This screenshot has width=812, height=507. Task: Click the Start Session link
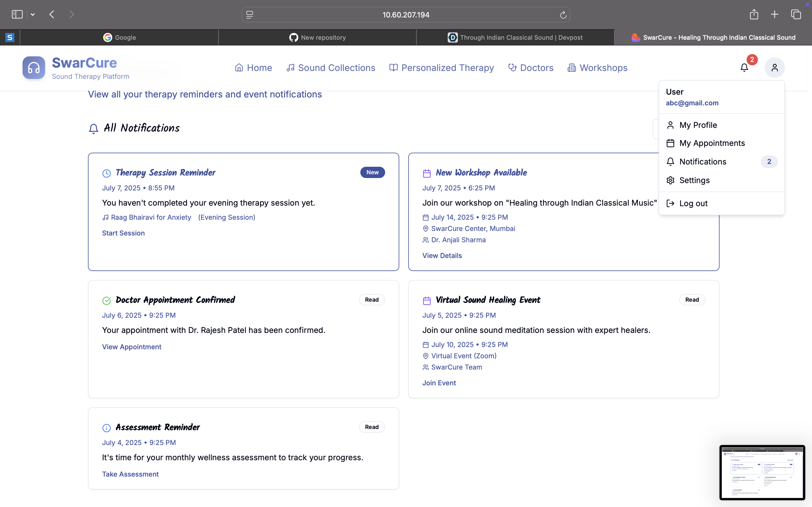click(x=123, y=233)
